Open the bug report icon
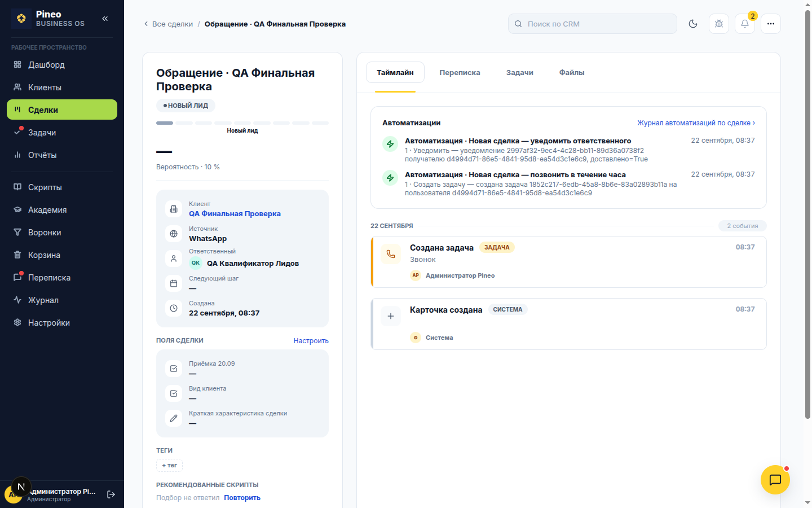Image resolution: width=812 pixels, height=508 pixels. point(719,24)
